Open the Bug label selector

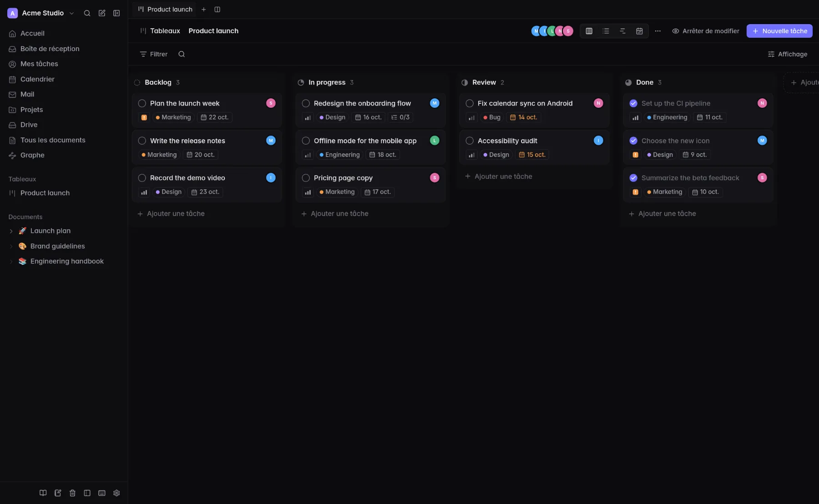pos(492,117)
